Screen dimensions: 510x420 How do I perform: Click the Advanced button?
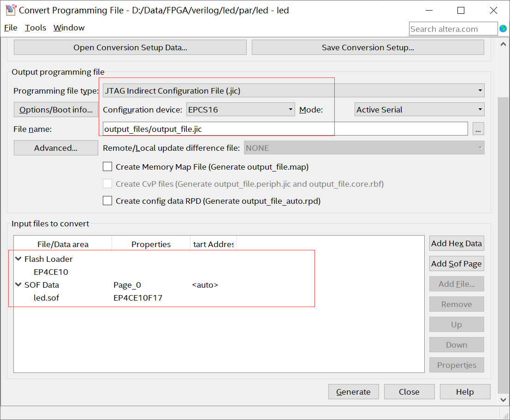pyautogui.click(x=56, y=148)
